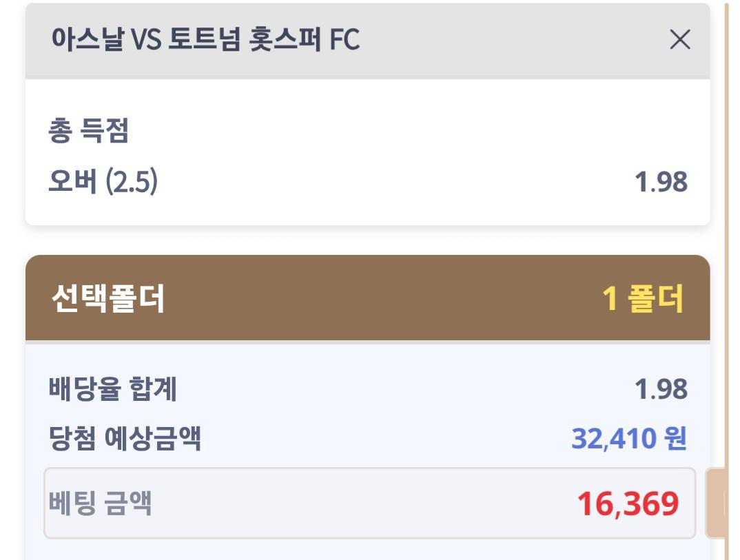
Task: Click the 배당율 합계 label
Action: pyautogui.click(x=113, y=389)
